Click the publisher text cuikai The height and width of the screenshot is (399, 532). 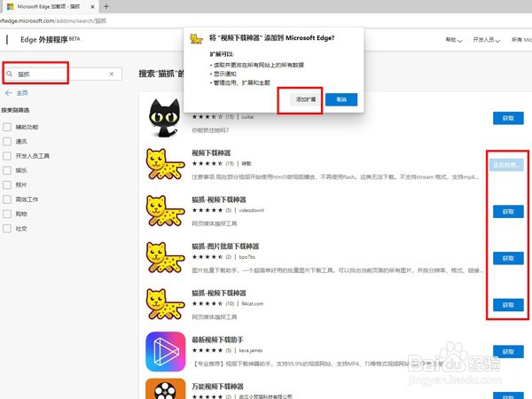pyautogui.click(x=247, y=117)
